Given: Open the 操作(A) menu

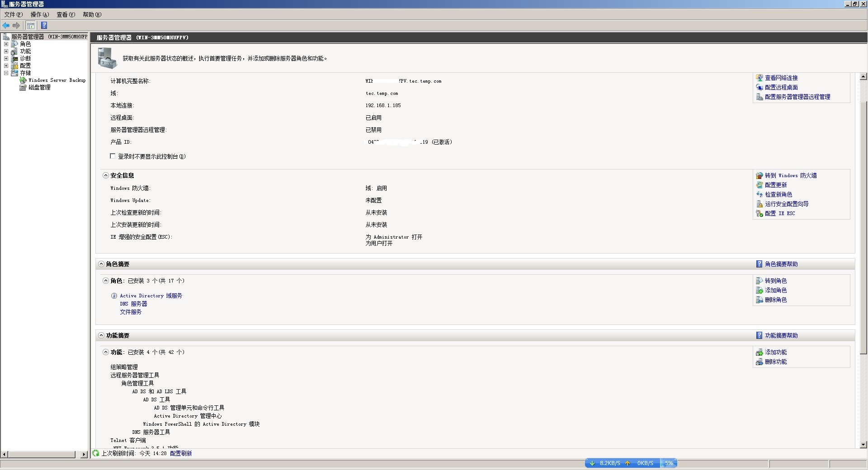Looking at the screenshot, I should [x=40, y=14].
